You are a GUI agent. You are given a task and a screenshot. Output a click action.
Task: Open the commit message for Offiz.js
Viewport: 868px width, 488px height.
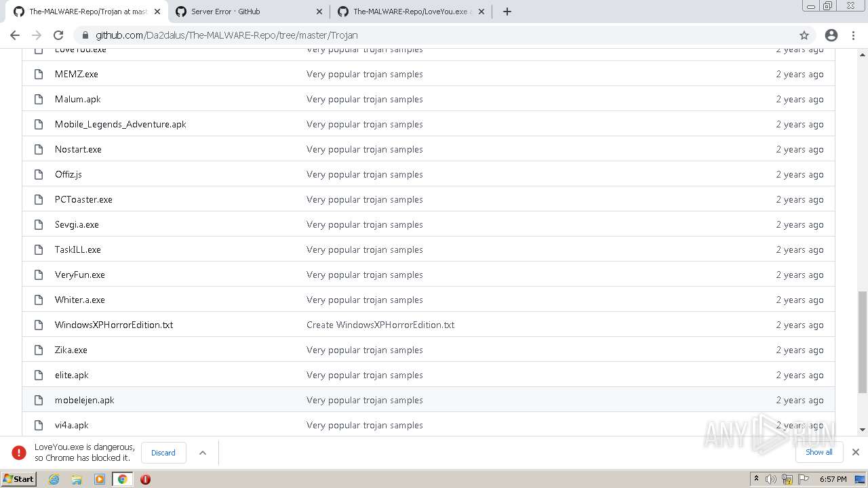coord(365,174)
